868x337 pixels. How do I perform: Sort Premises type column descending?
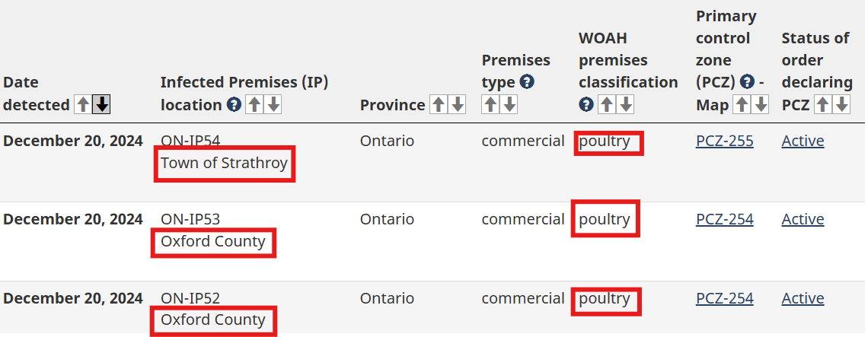pyautogui.click(x=509, y=104)
